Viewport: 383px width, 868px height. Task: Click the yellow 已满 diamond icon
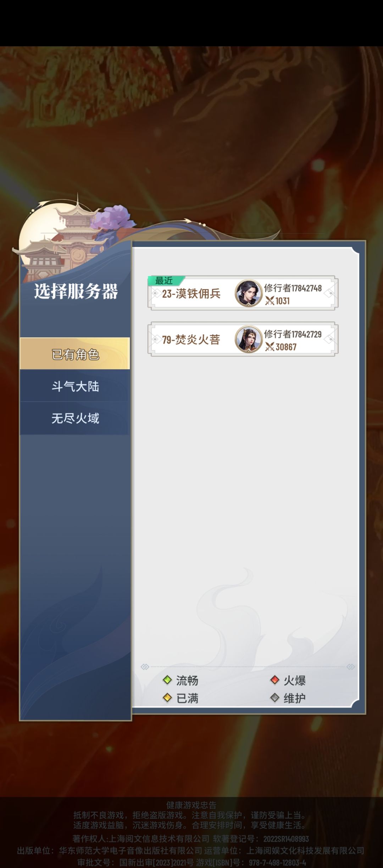pos(167,698)
